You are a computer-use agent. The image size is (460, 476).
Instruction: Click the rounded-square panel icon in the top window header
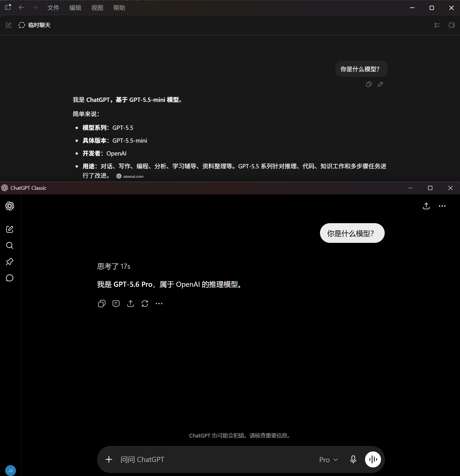pos(452,25)
